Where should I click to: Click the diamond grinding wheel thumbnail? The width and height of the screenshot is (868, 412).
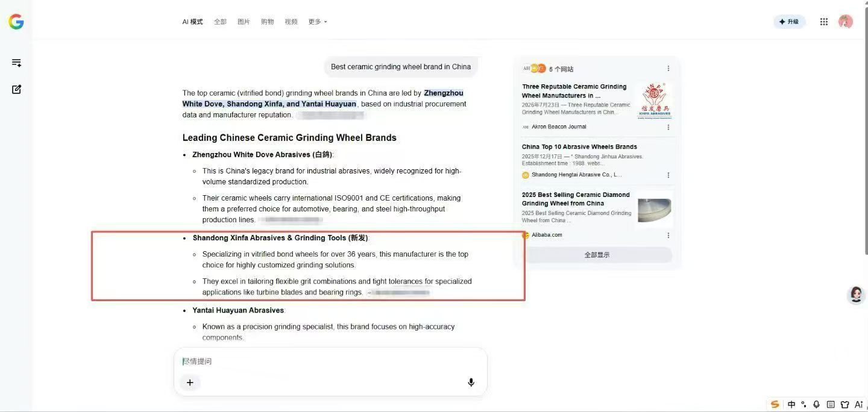(x=655, y=210)
